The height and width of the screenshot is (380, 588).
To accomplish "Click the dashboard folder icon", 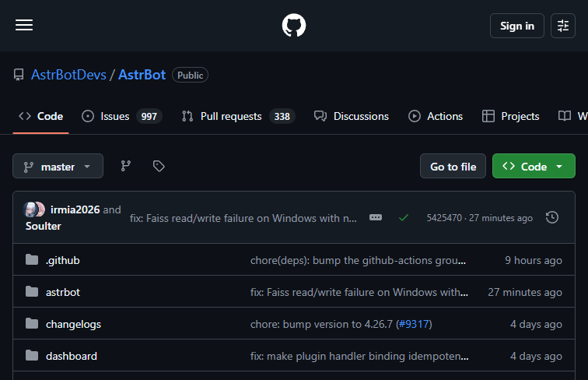I will pyautogui.click(x=32, y=355).
